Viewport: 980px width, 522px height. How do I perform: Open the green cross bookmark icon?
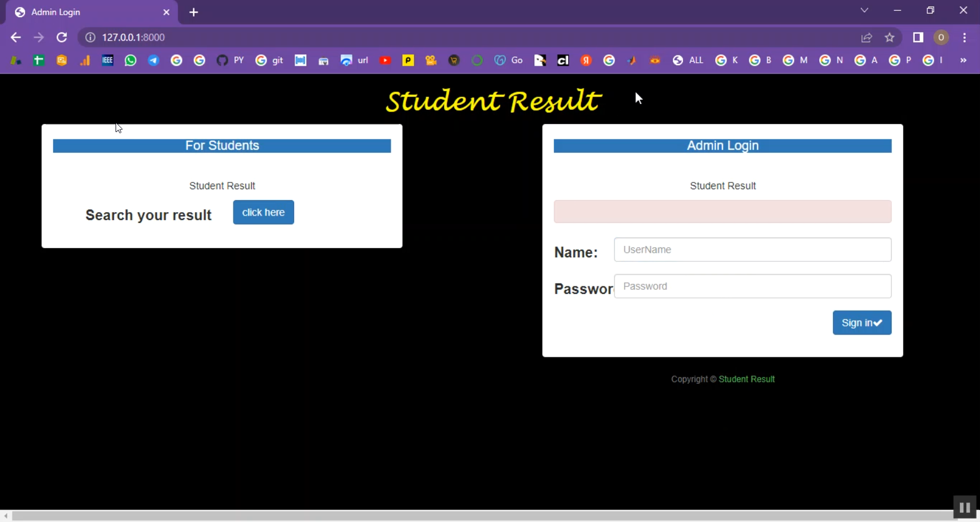[x=39, y=61]
